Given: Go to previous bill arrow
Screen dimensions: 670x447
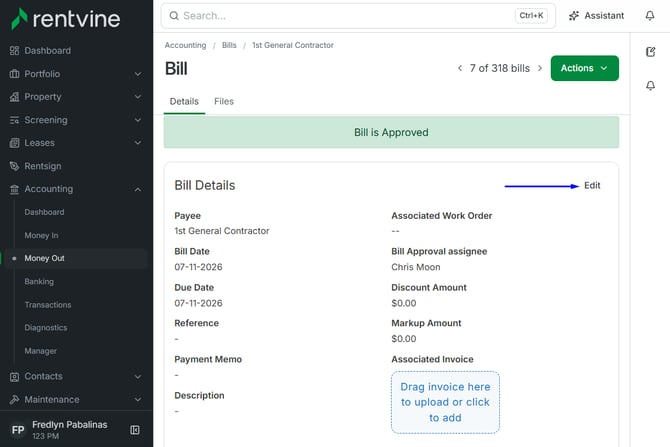Looking at the screenshot, I should coord(460,68).
